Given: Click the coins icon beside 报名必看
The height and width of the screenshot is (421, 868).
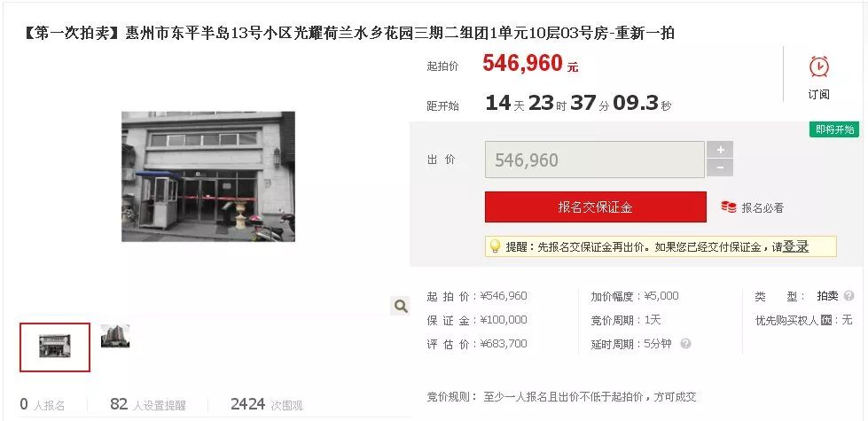Looking at the screenshot, I should (728, 207).
